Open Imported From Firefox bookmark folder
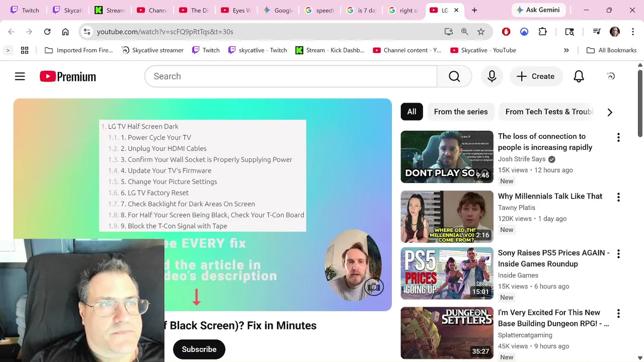The image size is (644, 362). tap(79, 50)
